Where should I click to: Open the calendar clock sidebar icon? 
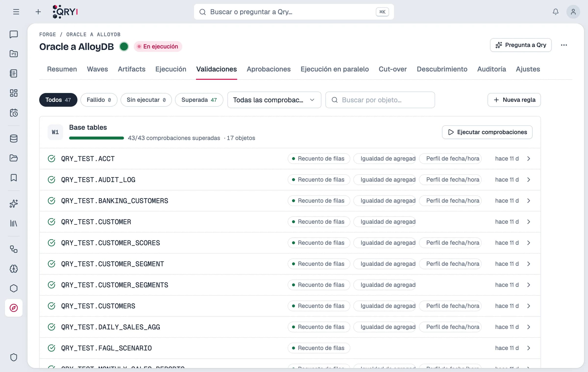[14, 113]
